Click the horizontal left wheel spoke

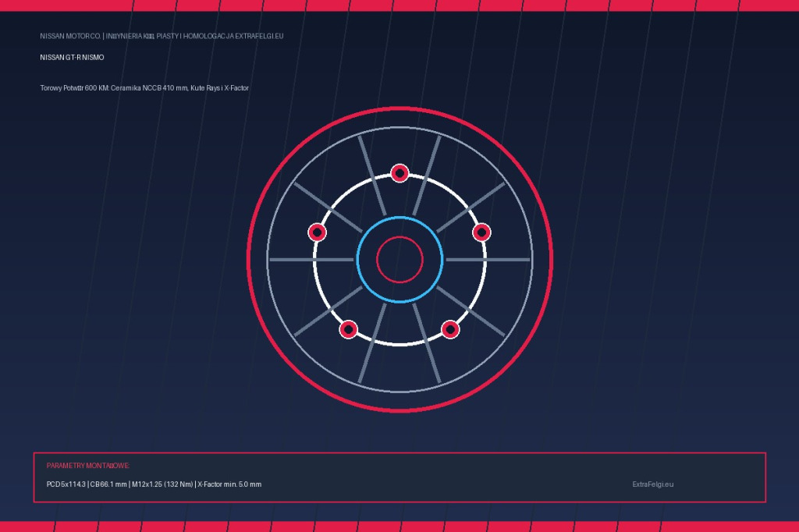pos(311,260)
